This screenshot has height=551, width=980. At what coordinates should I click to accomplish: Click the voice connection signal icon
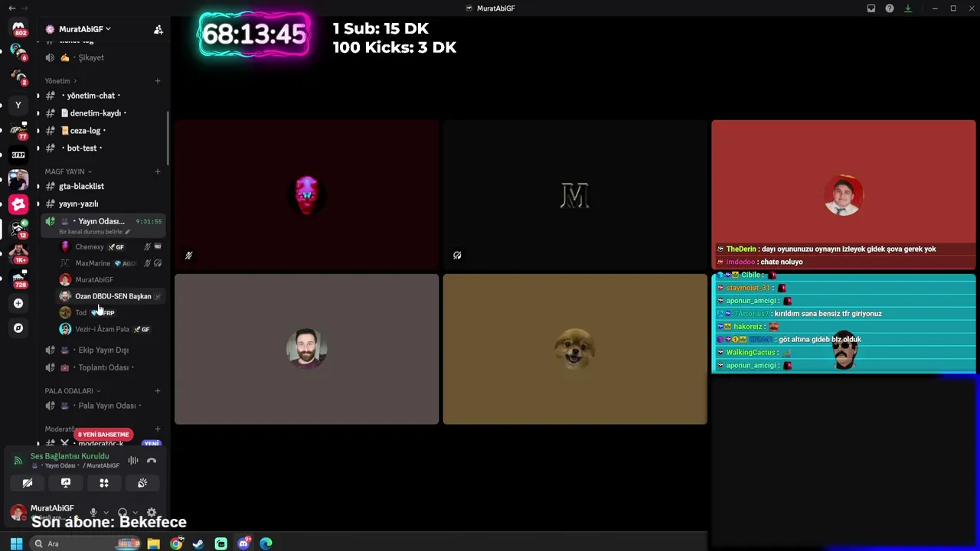coord(18,461)
